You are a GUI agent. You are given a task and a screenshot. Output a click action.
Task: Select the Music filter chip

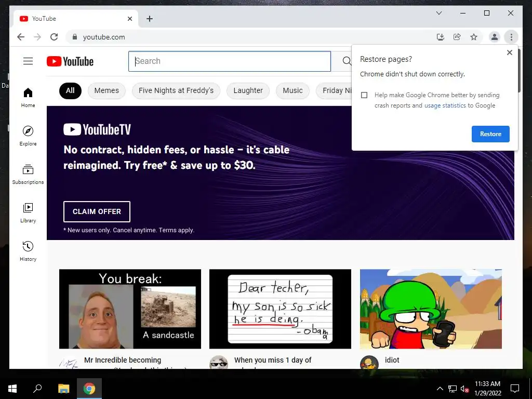292,90
